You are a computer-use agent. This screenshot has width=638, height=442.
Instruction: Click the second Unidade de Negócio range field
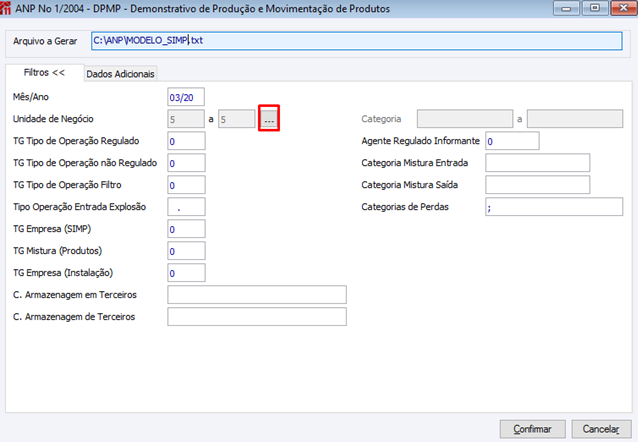(x=237, y=119)
